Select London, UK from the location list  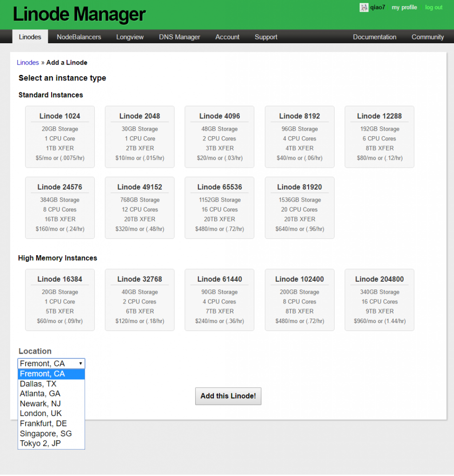[x=51, y=413]
